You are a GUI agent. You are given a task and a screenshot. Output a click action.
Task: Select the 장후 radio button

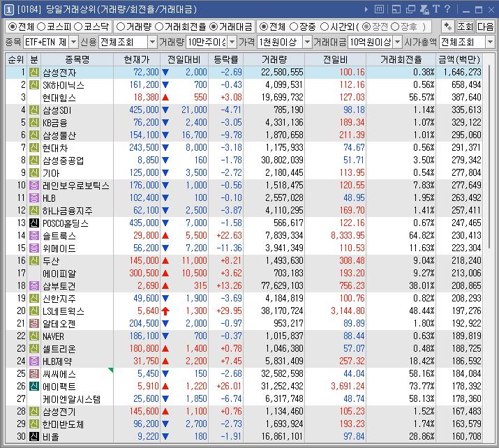click(x=395, y=27)
